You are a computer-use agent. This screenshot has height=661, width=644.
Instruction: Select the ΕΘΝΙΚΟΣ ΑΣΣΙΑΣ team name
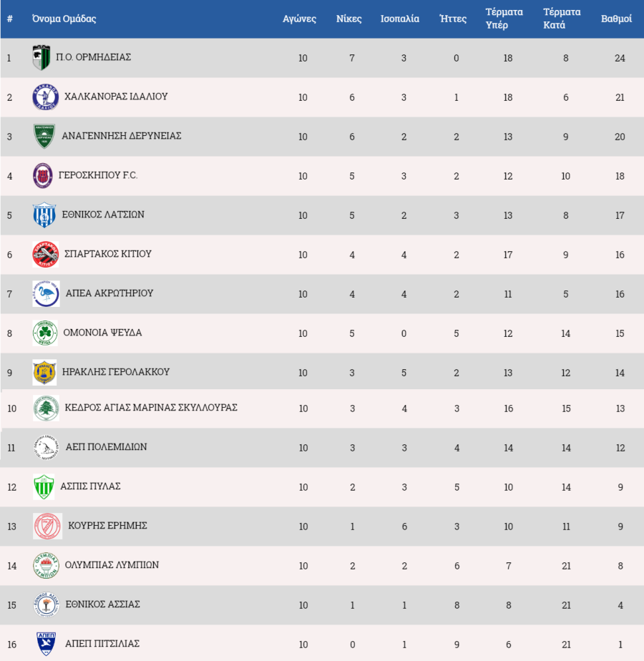[102, 604]
